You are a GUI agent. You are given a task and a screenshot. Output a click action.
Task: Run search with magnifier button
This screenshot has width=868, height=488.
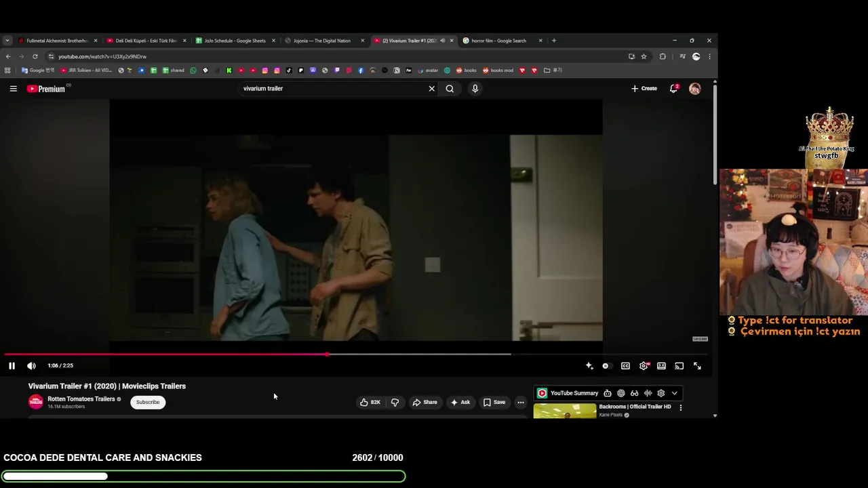click(x=450, y=88)
